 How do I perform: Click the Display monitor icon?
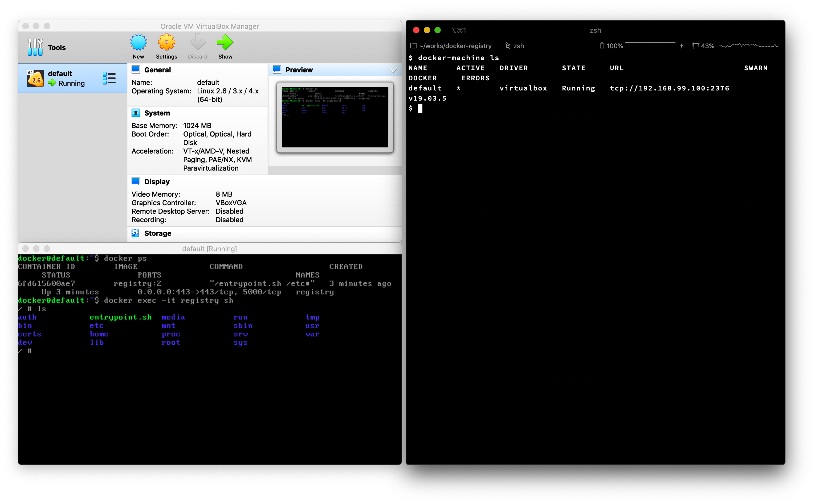pos(136,181)
